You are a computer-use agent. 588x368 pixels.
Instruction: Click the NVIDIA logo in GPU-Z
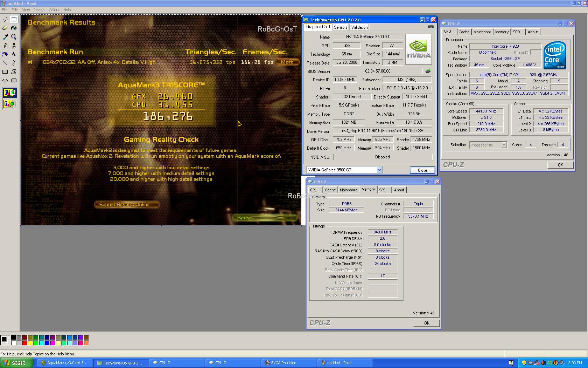(418, 49)
